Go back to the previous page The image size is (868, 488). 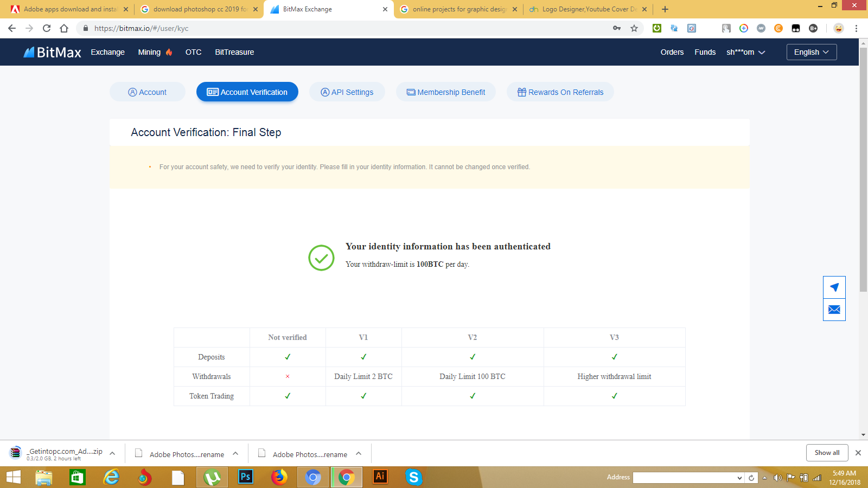(12, 28)
